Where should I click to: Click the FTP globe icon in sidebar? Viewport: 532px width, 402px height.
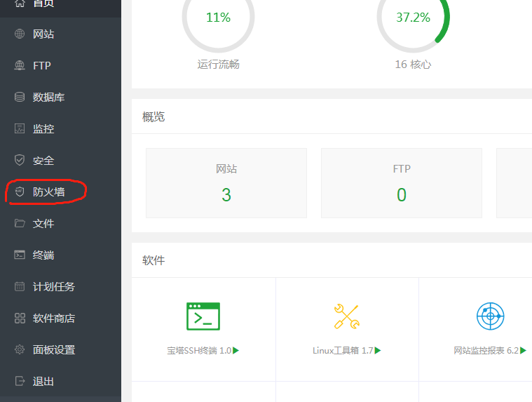[20, 65]
